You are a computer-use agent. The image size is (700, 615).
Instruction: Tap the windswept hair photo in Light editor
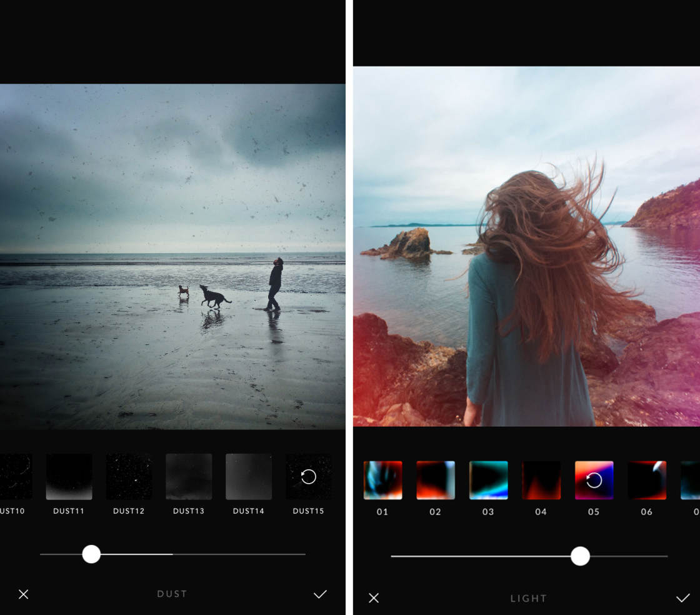click(527, 246)
